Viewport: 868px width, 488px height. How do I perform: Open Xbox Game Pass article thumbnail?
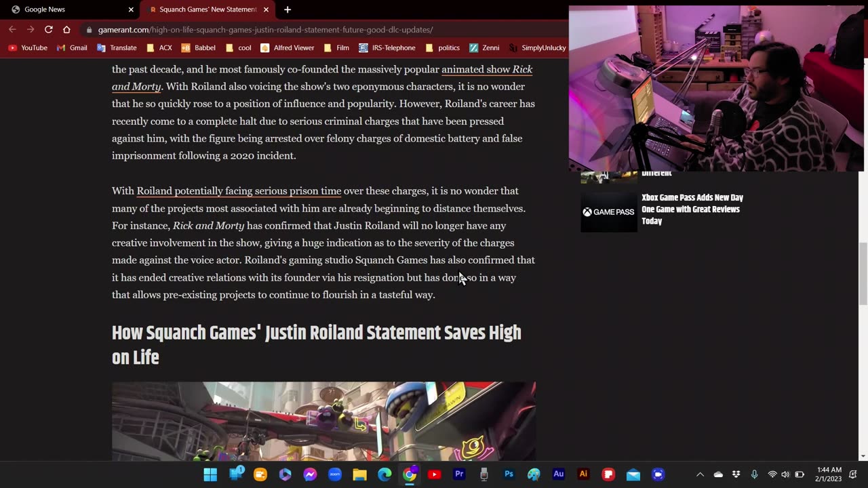pyautogui.click(x=609, y=211)
